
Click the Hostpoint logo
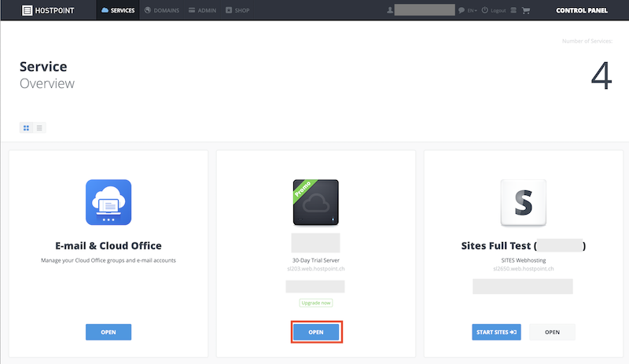click(48, 10)
